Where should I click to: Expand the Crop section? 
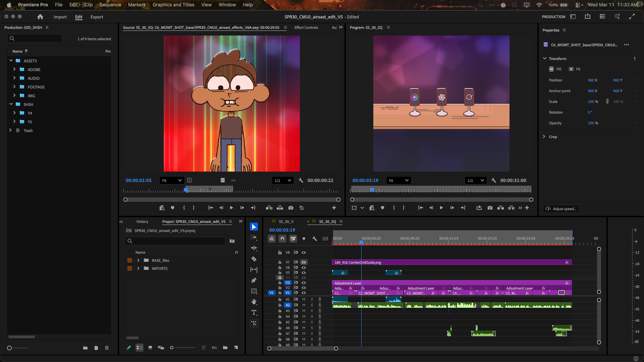544,136
